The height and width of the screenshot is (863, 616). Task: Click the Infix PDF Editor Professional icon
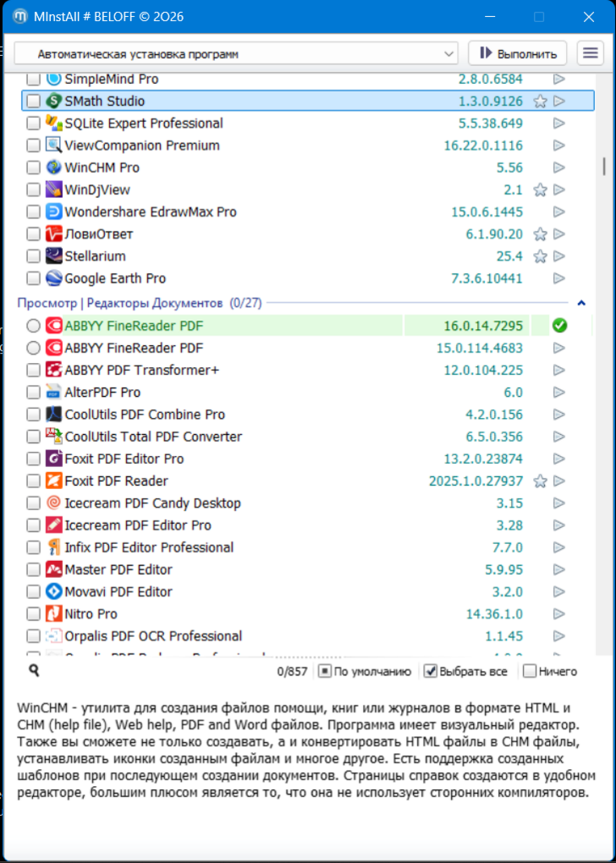point(53,547)
